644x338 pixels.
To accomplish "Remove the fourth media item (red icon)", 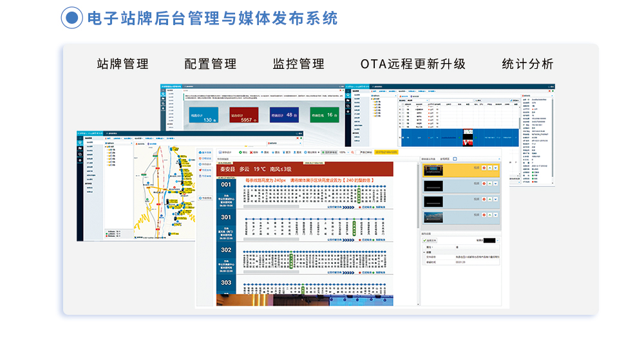I will 484,215.
